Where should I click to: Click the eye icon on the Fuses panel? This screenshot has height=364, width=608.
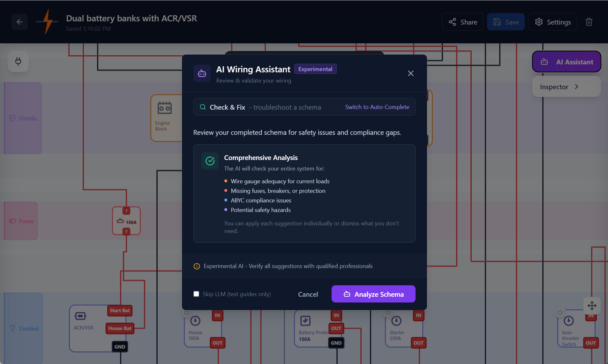tap(12, 221)
